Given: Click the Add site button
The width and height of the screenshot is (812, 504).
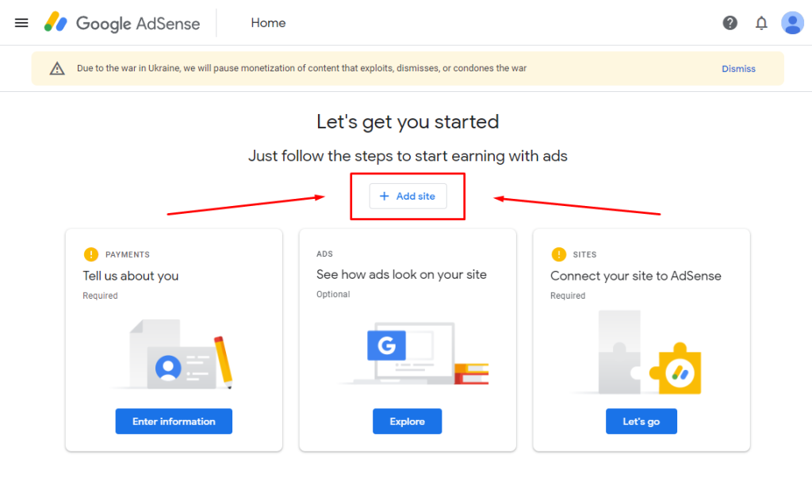Looking at the screenshot, I should pos(408,196).
